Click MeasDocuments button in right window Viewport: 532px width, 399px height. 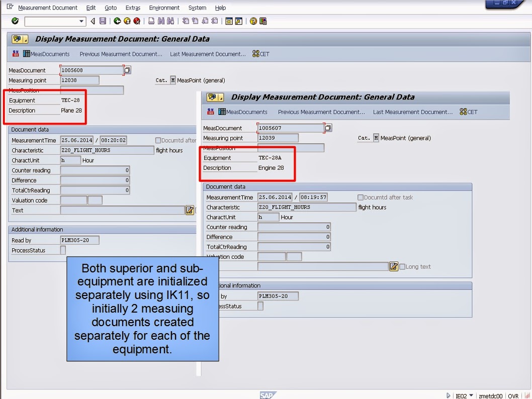pyautogui.click(x=242, y=112)
